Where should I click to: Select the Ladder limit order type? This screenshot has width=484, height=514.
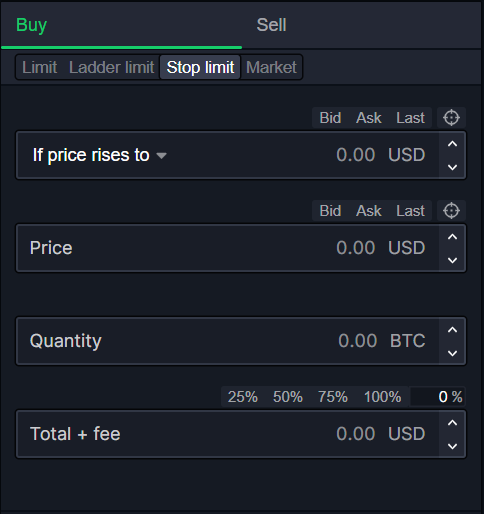(111, 67)
